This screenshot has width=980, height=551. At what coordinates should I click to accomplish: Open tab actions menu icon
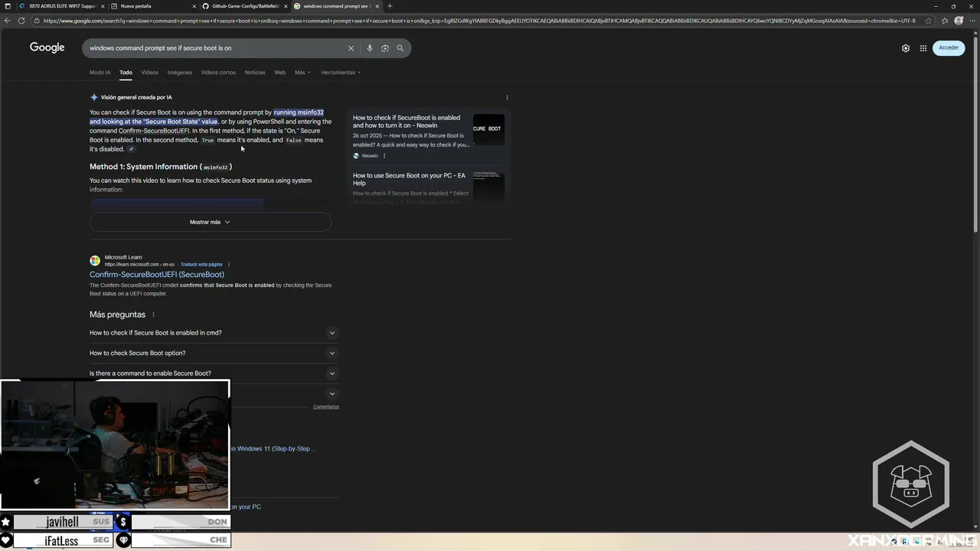tap(7, 6)
